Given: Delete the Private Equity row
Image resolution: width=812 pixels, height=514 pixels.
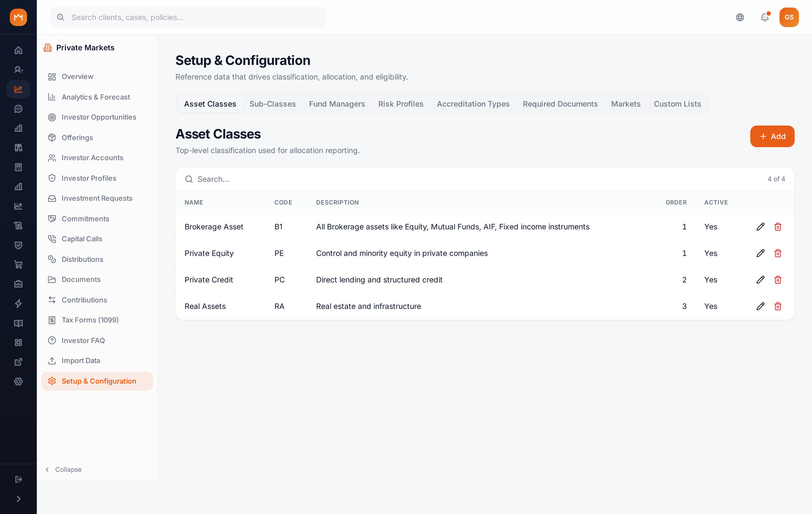Looking at the screenshot, I should [x=778, y=253].
